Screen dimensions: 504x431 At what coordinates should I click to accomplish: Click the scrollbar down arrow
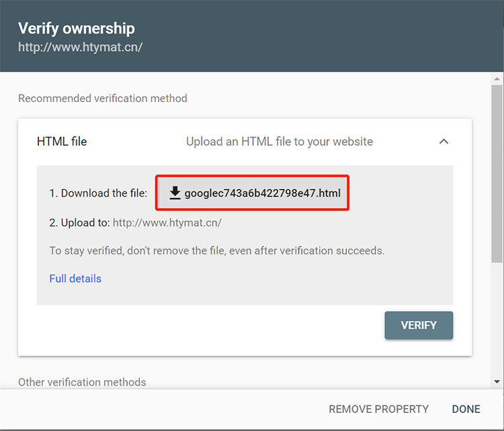(x=497, y=381)
